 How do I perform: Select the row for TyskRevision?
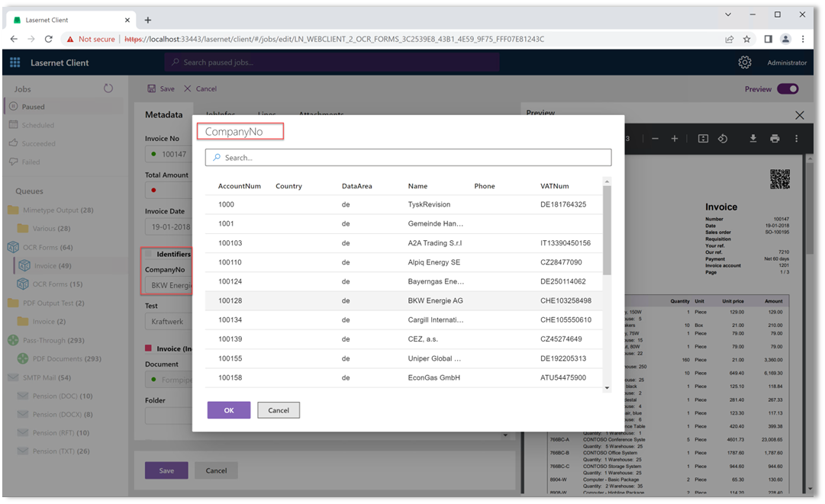404,204
